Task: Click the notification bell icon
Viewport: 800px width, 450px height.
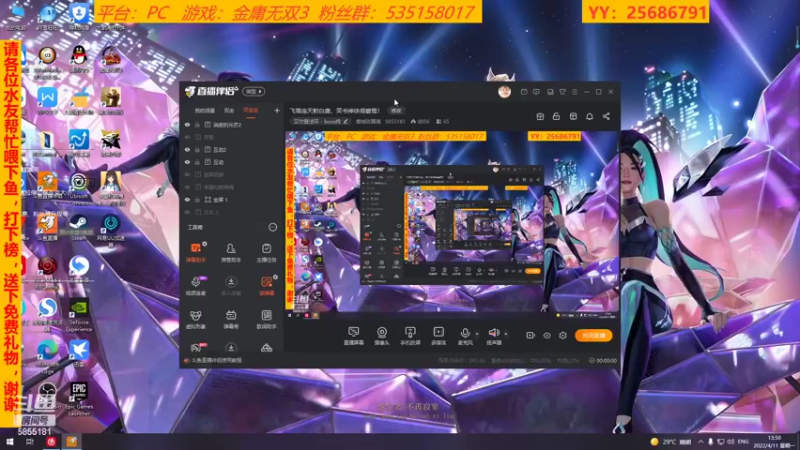Action: pos(589,116)
